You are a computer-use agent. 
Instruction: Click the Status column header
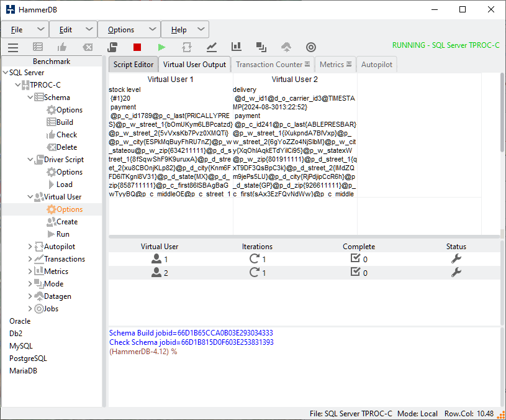click(x=456, y=247)
